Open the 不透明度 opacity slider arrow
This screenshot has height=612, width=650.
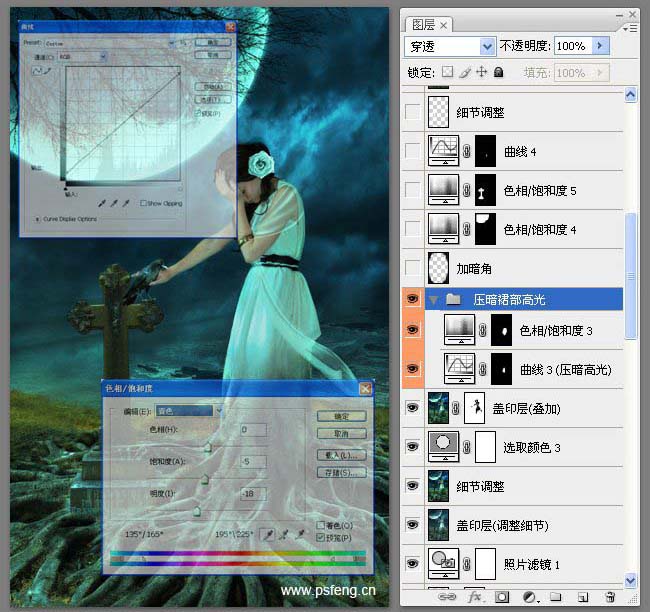600,46
